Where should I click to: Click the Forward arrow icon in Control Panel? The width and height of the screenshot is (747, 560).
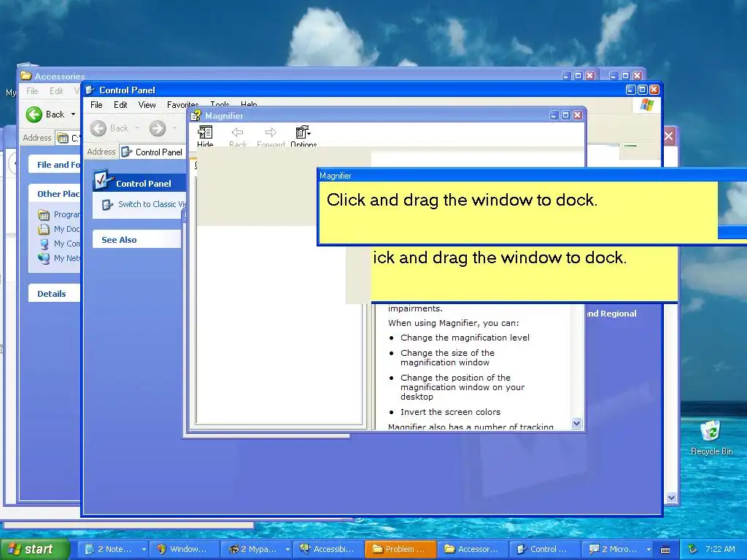tap(158, 128)
